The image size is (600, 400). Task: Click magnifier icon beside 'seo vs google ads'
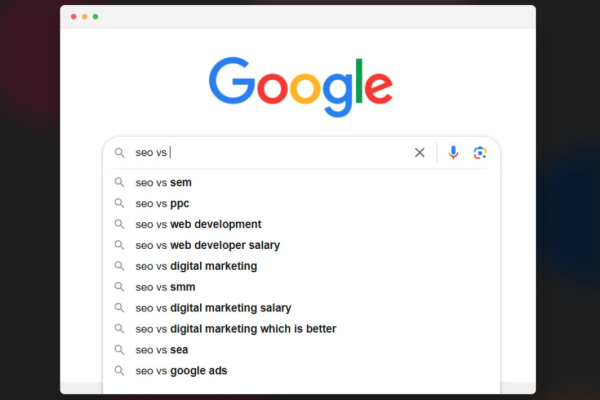click(x=119, y=371)
